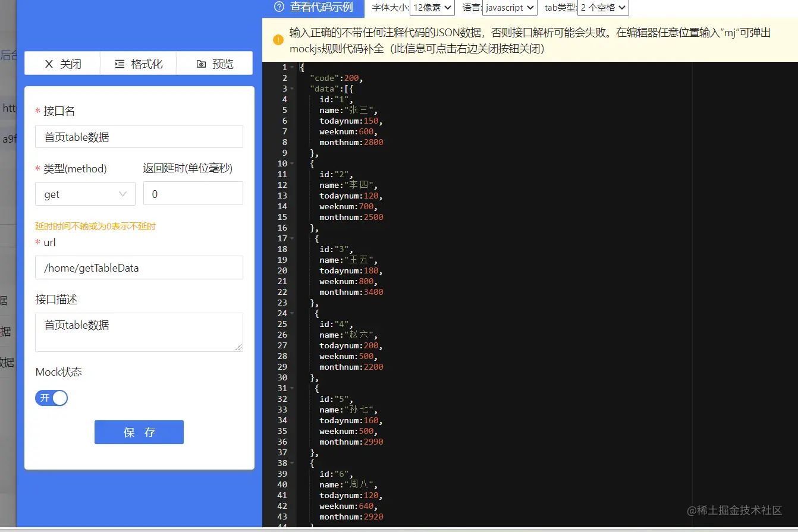Viewport: 798px width, 532px height.
Task: Collapse the object fold at line 17
Action: point(292,238)
